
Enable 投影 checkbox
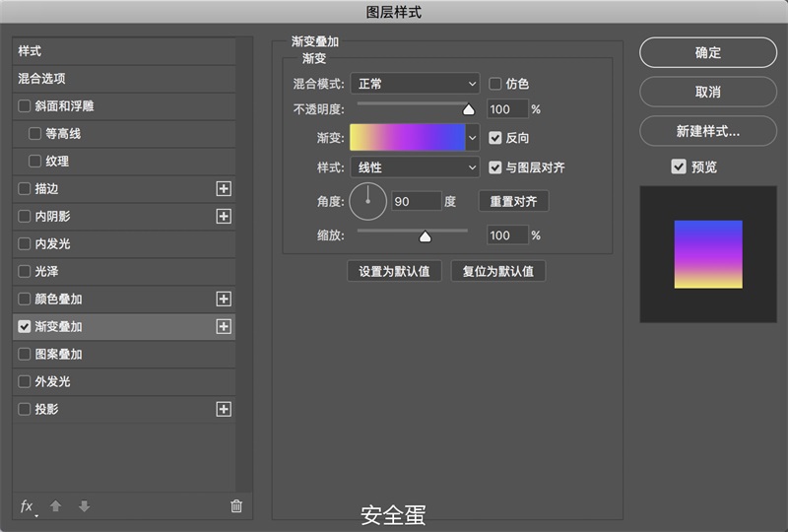pyautogui.click(x=24, y=409)
